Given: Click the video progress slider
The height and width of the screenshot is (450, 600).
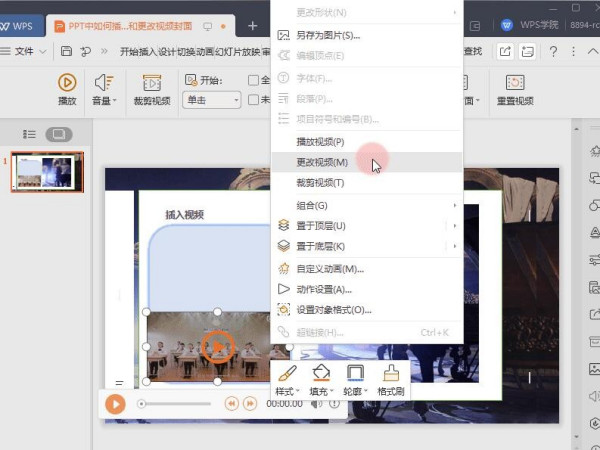Looking at the screenshot, I should [x=176, y=404].
